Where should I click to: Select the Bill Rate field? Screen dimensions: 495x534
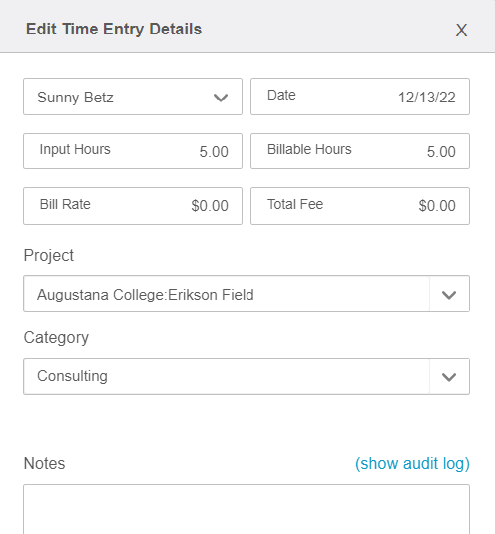point(133,206)
